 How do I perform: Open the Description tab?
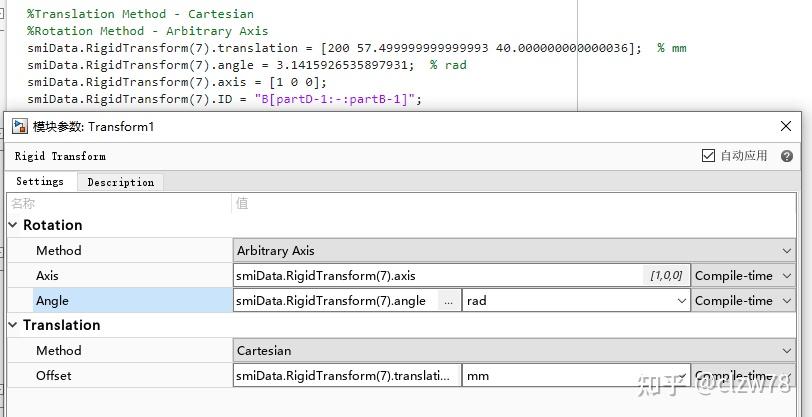(120, 182)
